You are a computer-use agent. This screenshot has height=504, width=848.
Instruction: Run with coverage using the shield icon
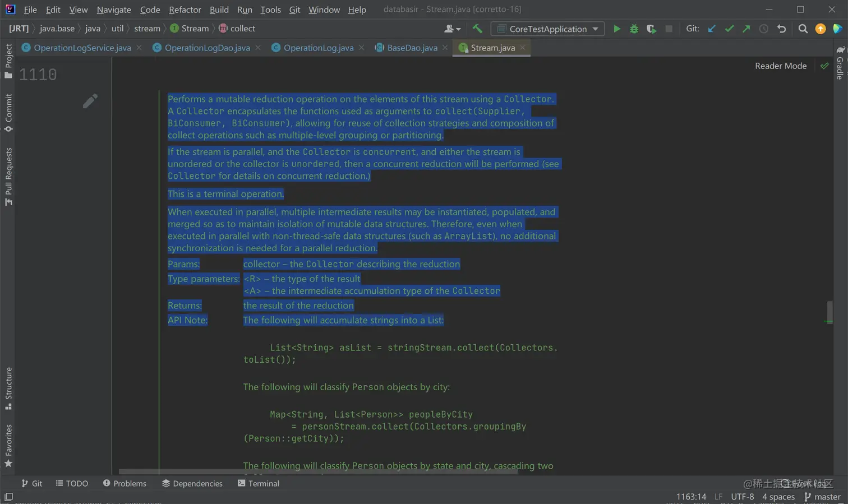[651, 29]
